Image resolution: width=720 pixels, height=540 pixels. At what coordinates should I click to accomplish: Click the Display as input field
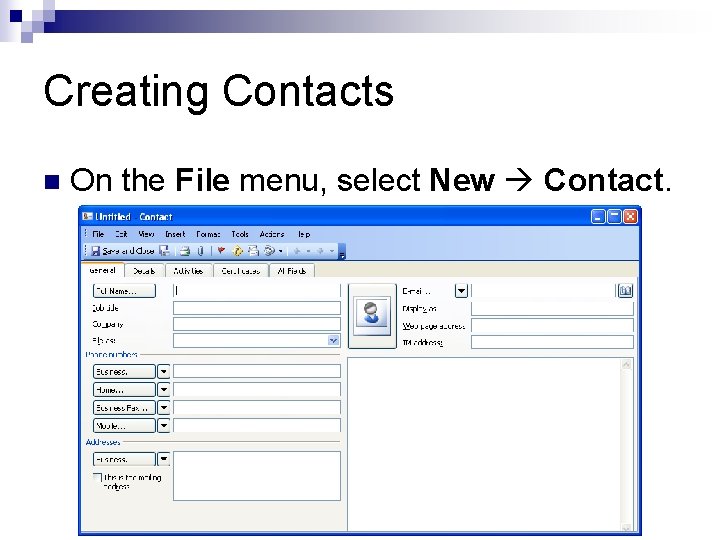(x=552, y=309)
